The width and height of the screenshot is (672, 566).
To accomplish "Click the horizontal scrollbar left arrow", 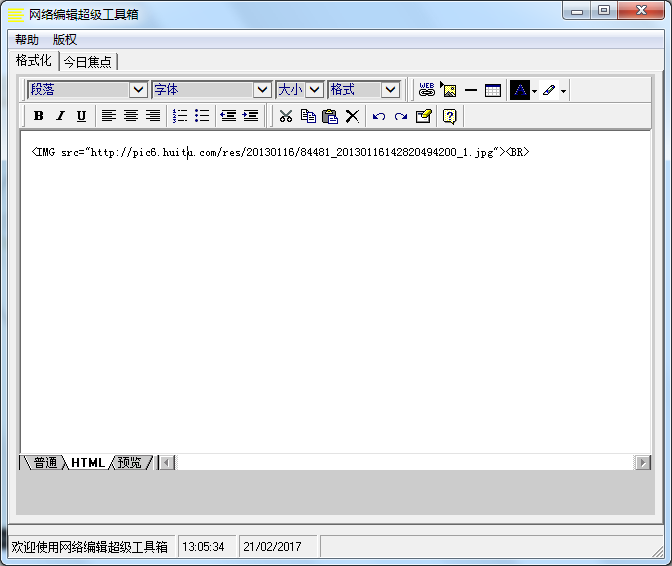I will tap(167, 463).
